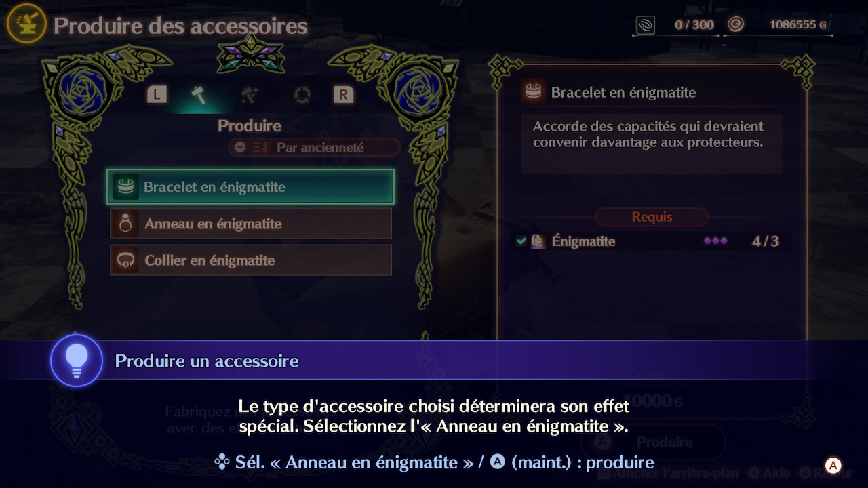Click the sort arrows icon in the sort bar
Screen dimensions: 868x488
pyautogui.click(x=260, y=147)
